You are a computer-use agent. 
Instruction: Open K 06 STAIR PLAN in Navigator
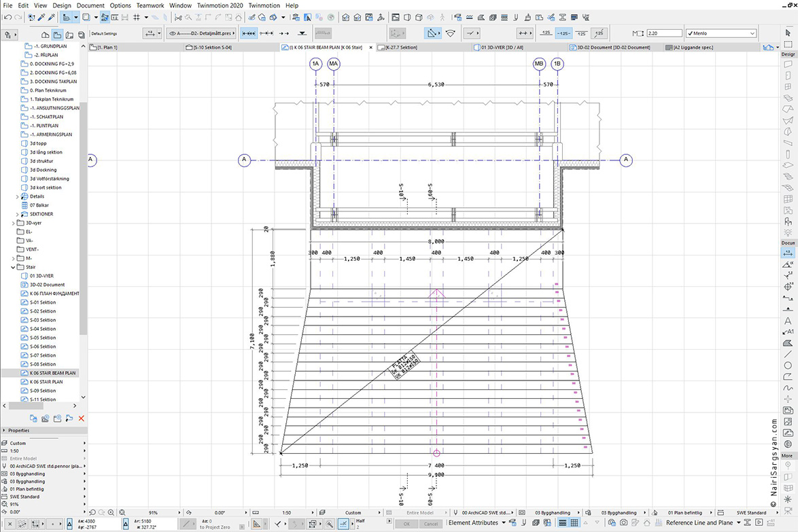(x=46, y=382)
